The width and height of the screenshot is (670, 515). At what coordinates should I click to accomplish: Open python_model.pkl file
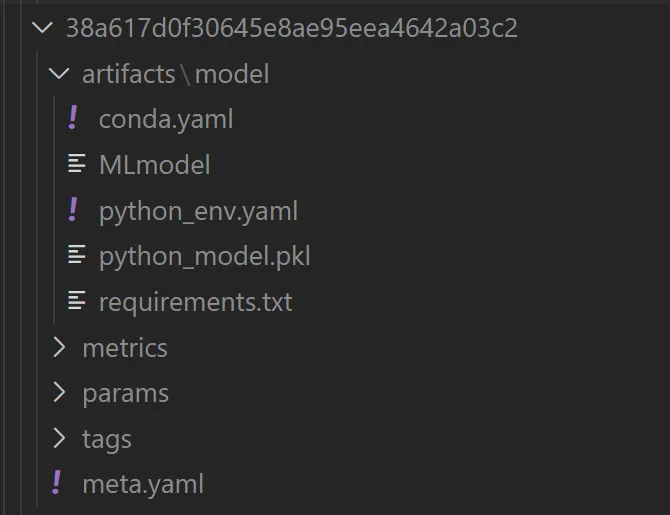(205, 256)
